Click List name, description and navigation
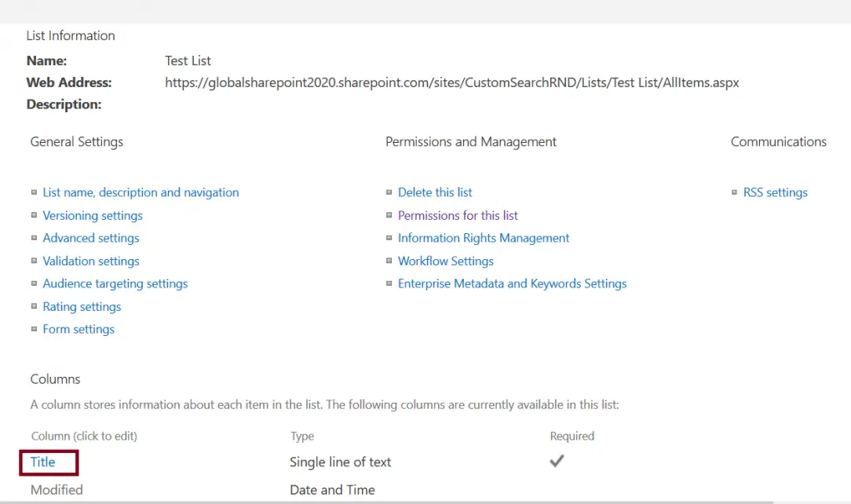The image size is (851, 504). click(141, 192)
